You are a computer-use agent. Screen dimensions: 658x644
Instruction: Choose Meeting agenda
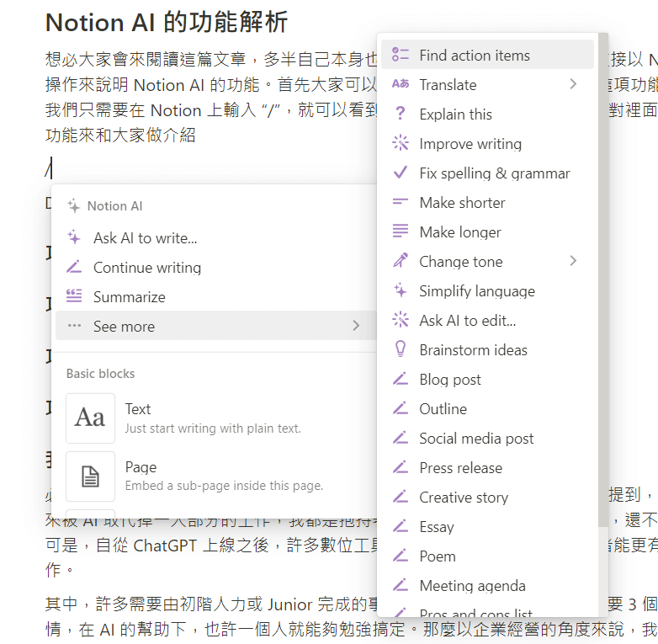(x=488, y=585)
